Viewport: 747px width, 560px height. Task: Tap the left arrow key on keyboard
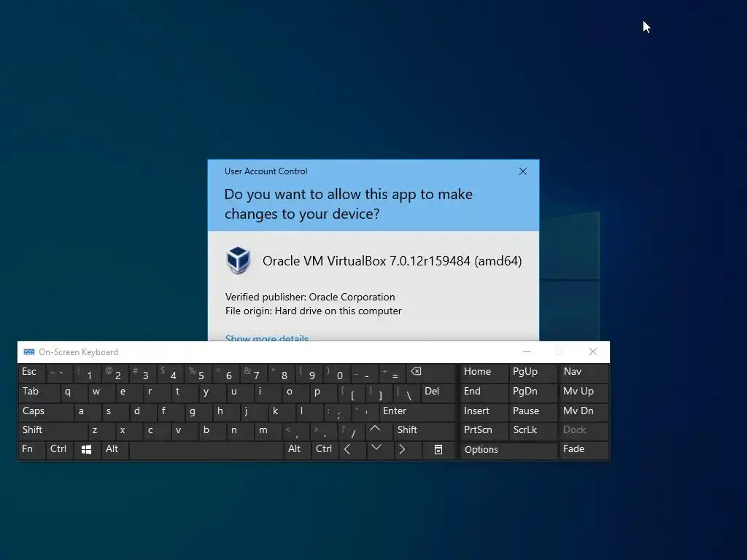tap(352, 449)
